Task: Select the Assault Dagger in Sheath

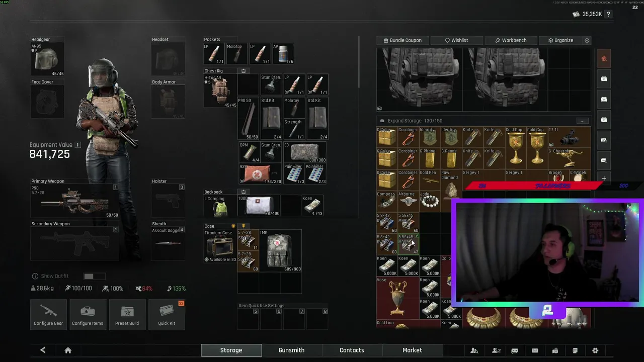Action: (x=168, y=244)
